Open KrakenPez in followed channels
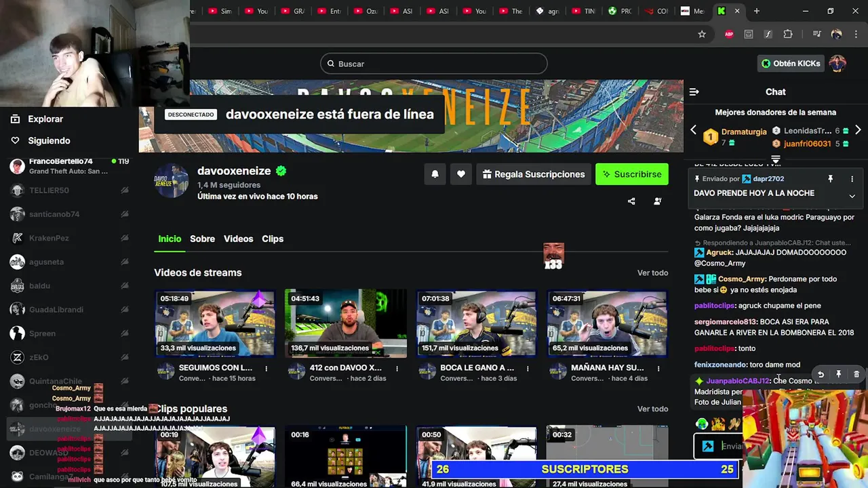Viewport: 868px width, 488px height. [x=69, y=238]
